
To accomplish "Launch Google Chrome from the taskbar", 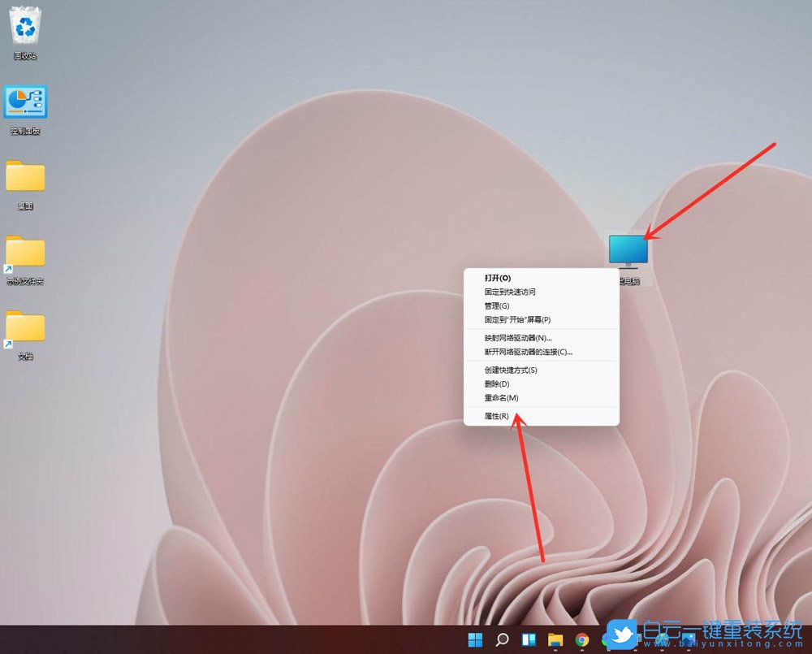I will (x=581, y=639).
